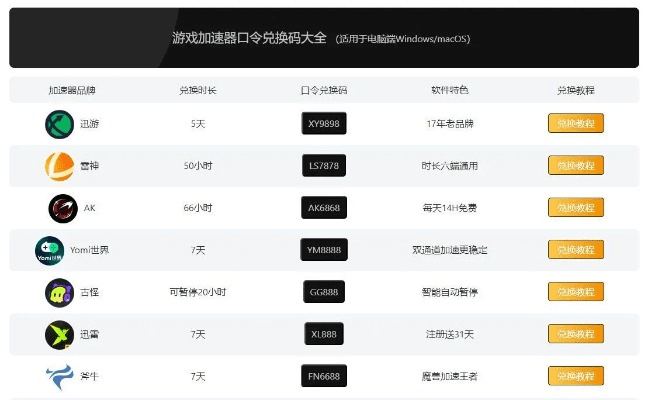Select the XL888 redeem code

pos(324,334)
